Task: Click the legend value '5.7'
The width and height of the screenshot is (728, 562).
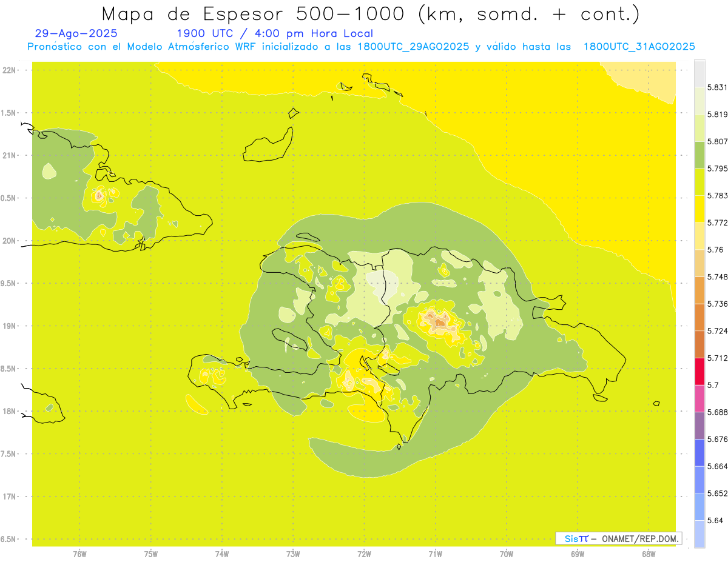Action: tap(713, 385)
